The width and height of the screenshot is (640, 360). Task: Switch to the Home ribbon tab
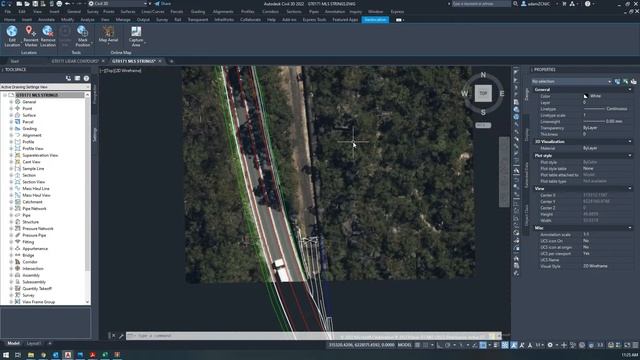pyautogui.click(x=9, y=20)
